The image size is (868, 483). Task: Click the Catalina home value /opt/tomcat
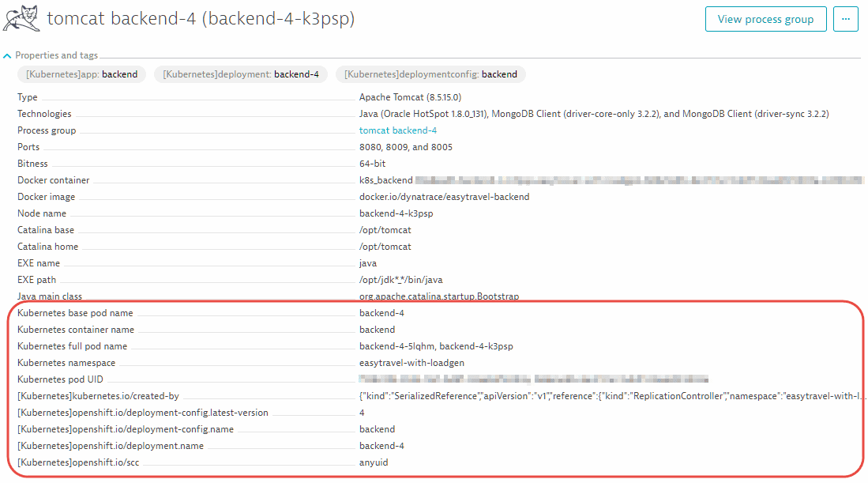(x=385, y=247)
